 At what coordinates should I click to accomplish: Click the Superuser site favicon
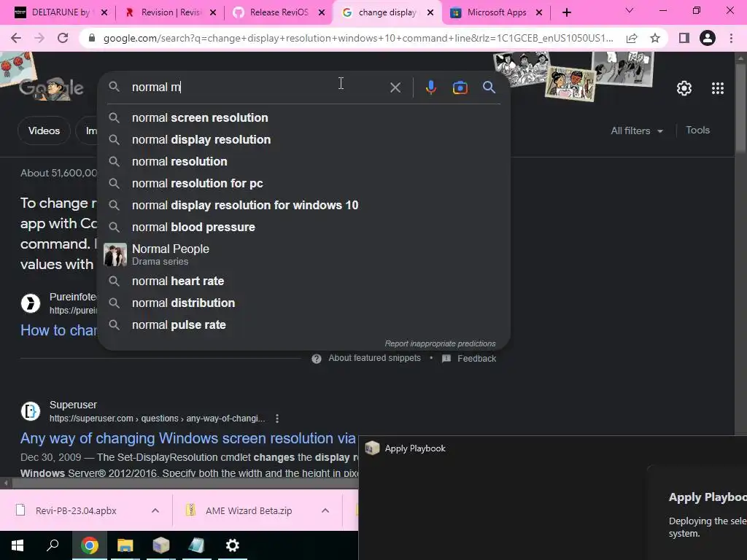point(31,411)
